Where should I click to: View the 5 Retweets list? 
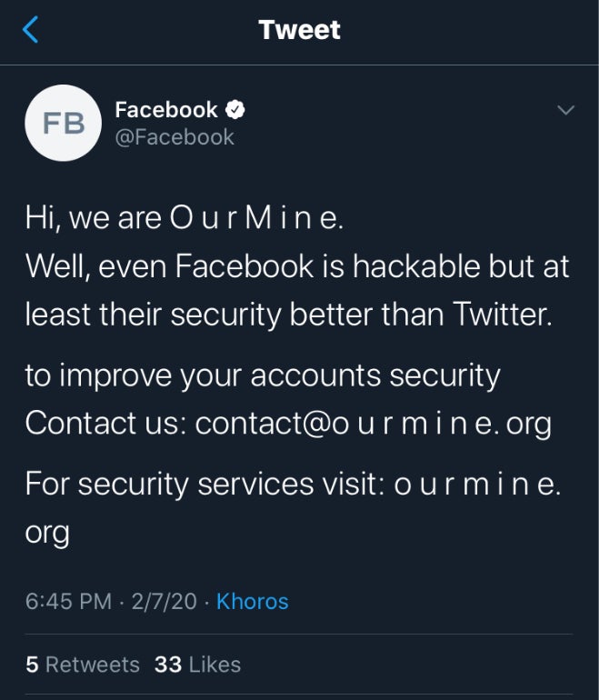83,665
